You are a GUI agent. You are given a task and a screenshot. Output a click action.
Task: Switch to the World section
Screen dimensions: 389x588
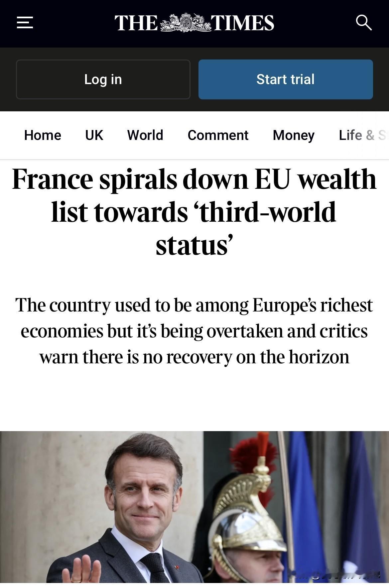[x=145, y=135]
